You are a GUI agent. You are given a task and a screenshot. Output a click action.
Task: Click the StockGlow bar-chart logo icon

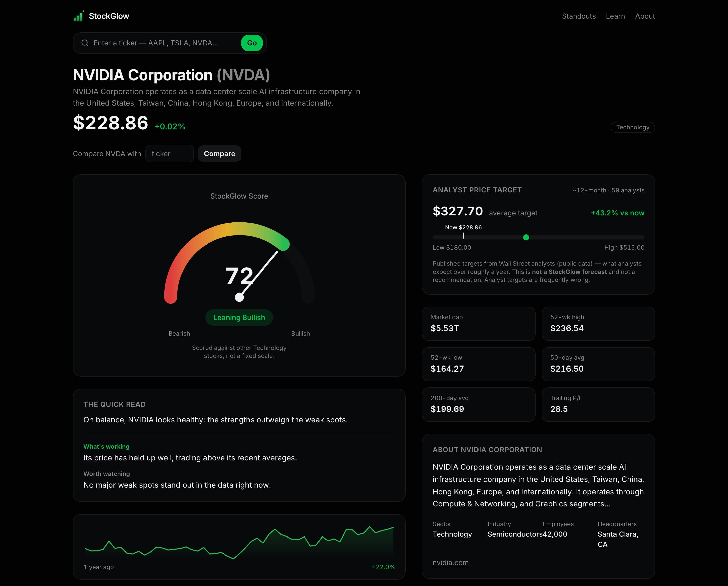(x=79, y=16)
